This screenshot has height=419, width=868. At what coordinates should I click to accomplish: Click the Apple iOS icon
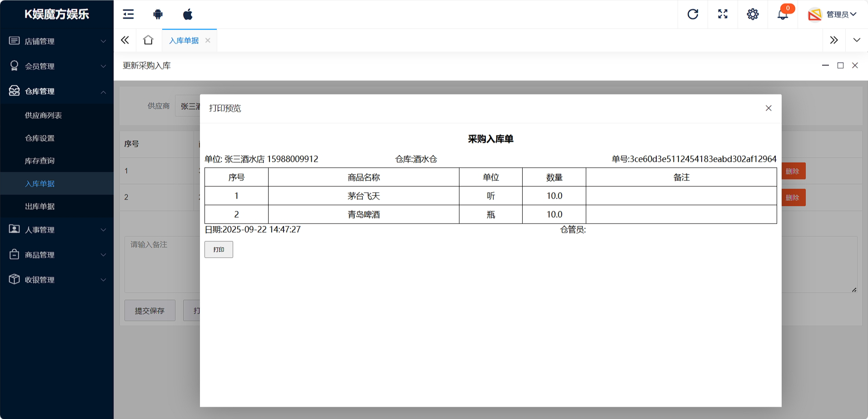tap(188, 15)
